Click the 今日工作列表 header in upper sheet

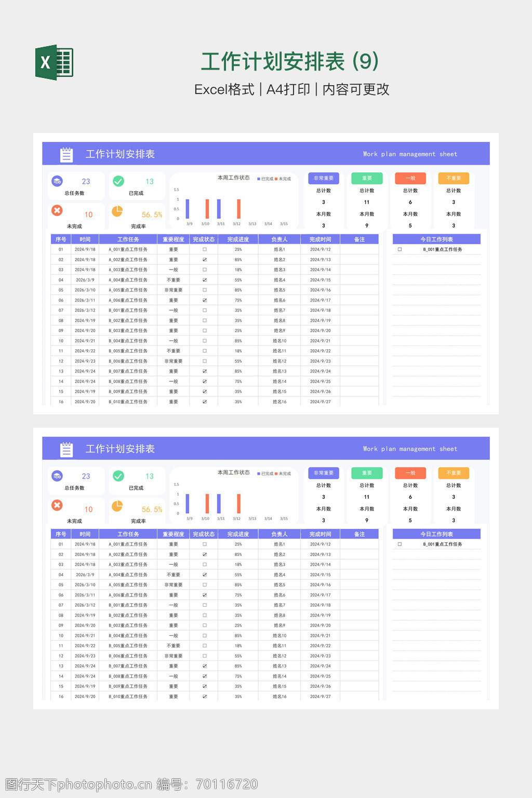click(436, 240)
